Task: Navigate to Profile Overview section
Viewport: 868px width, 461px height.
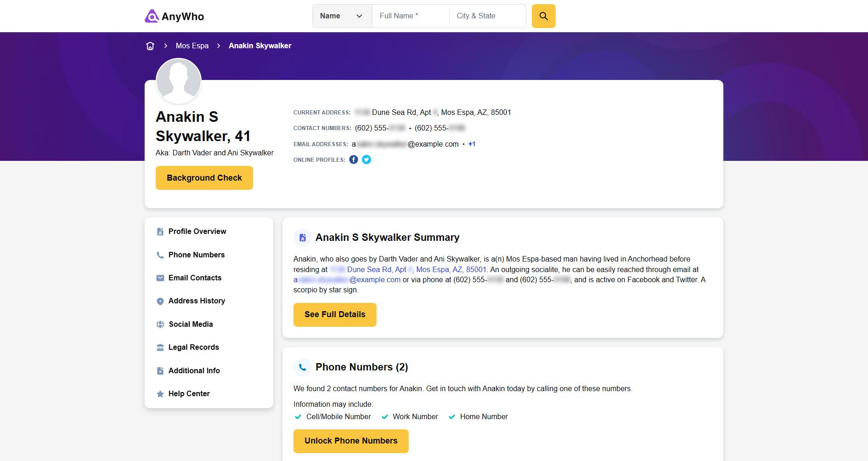Action: pos(197,232)
